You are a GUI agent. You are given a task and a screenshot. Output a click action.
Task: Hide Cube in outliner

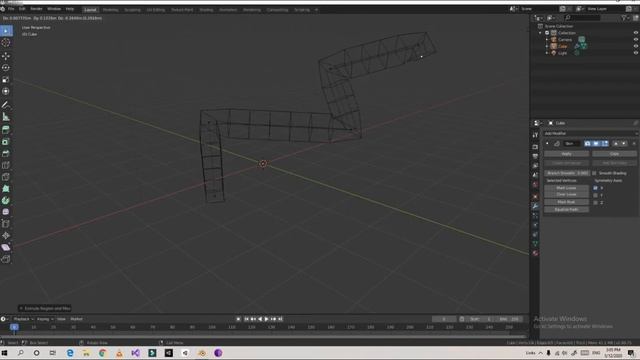point(636,46)
